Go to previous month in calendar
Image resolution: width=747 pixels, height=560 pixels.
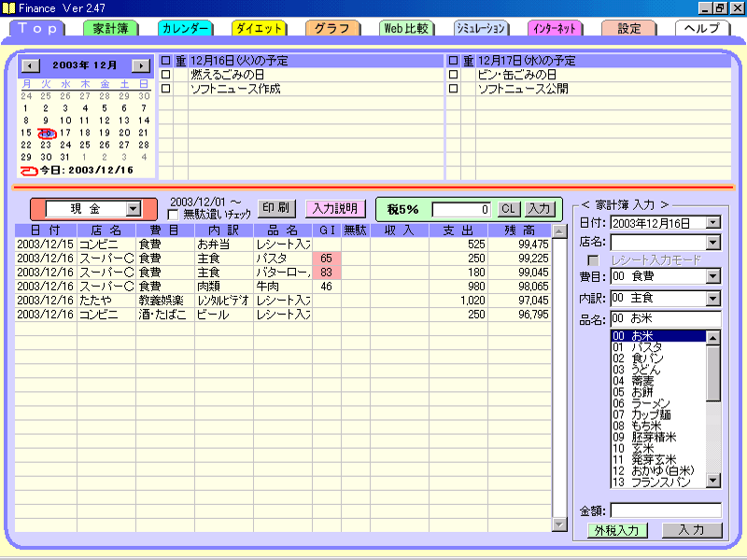pos(31,65)
